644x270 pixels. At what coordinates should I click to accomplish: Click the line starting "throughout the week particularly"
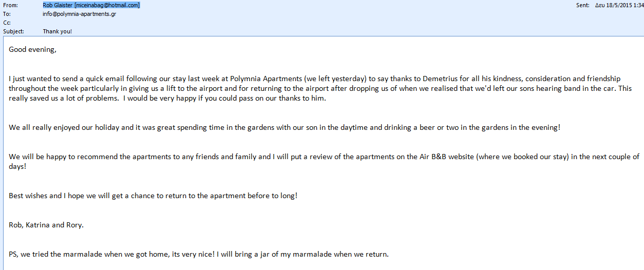(320, 88)
